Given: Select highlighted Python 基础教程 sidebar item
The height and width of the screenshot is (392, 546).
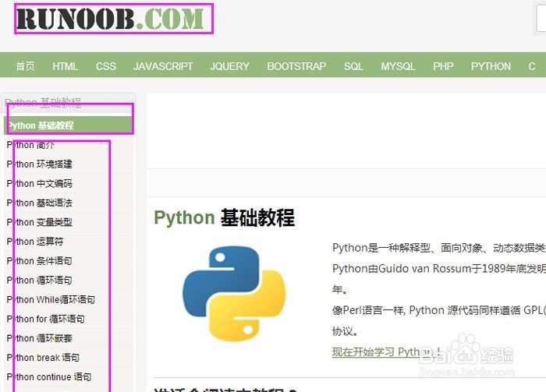Looking at the screenshot, I should (x=69, y=125).
